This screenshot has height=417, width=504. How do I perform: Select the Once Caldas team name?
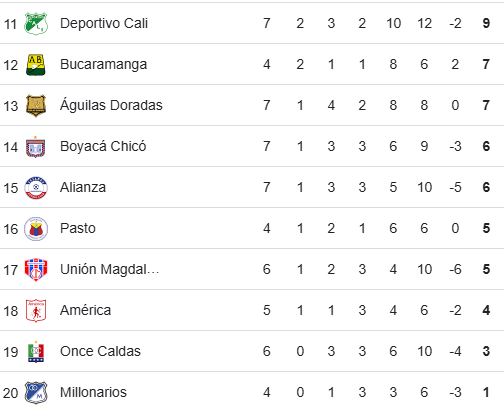click(x=100, y=351)
